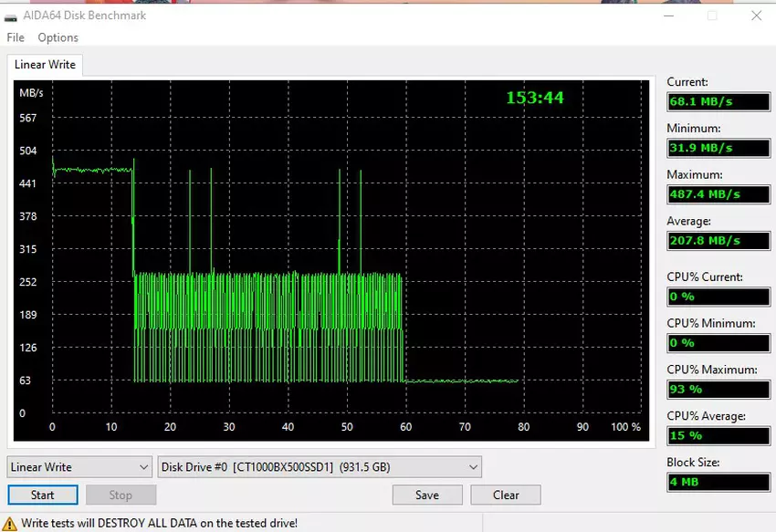Viewport: 776px width, 532px height.
Task: Minimize the AIDA64 Disk Benchmark window
Action: (x=670, y=16)
